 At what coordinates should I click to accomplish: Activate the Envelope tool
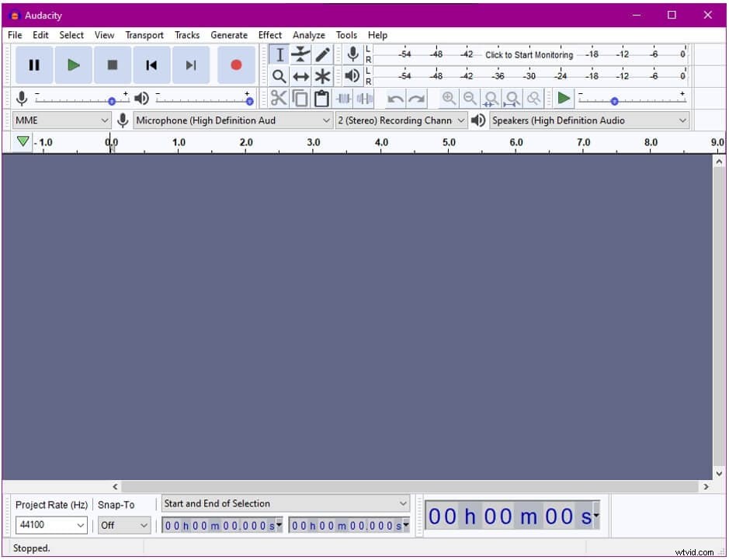click(x=300, y=54)
